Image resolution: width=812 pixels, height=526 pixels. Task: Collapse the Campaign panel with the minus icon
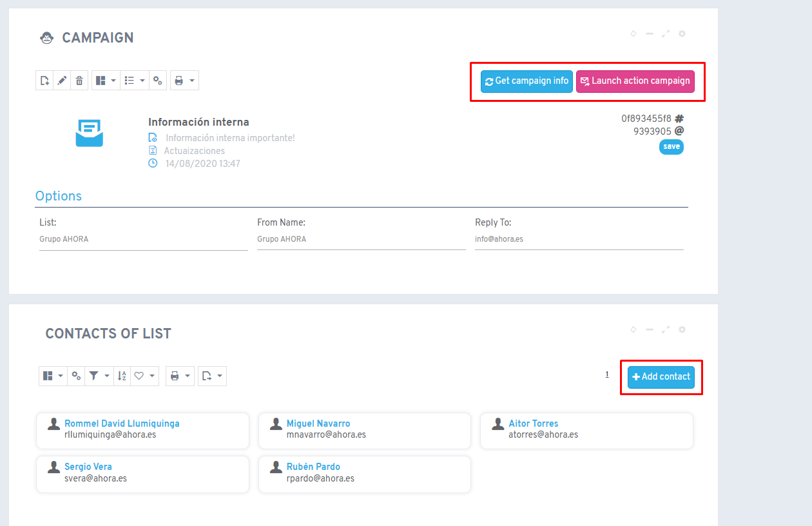click(650, 34)
